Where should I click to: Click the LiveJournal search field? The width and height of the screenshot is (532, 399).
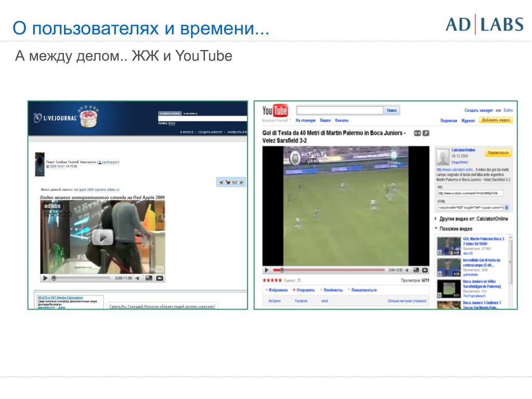(x=202, y=118)
